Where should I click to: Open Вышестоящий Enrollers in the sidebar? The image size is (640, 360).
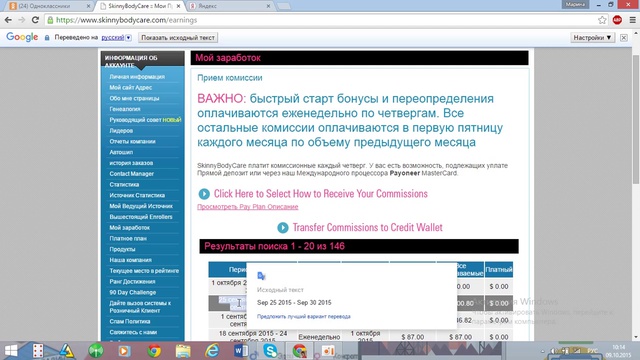click(x=141, y=217)
